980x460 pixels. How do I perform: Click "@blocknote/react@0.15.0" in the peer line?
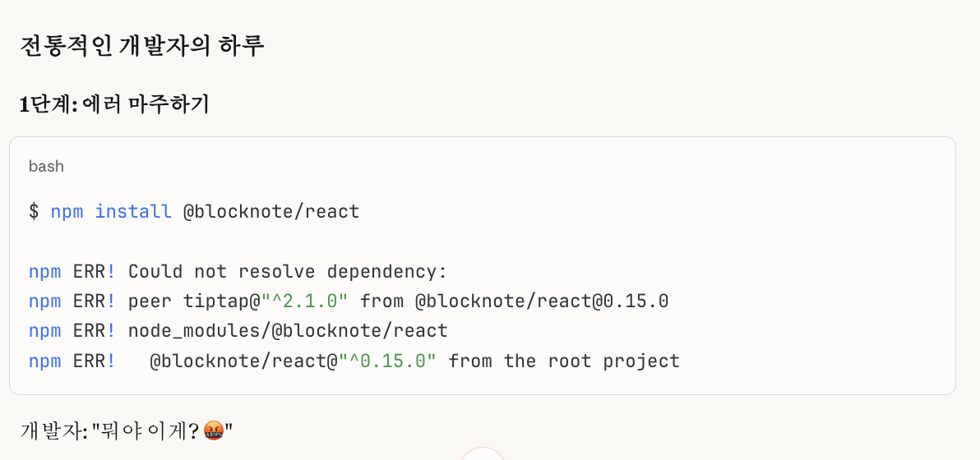541,301
